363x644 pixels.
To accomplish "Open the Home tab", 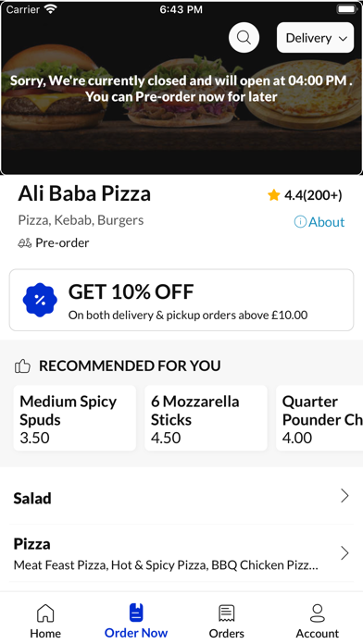I will [x=45, y=621].
